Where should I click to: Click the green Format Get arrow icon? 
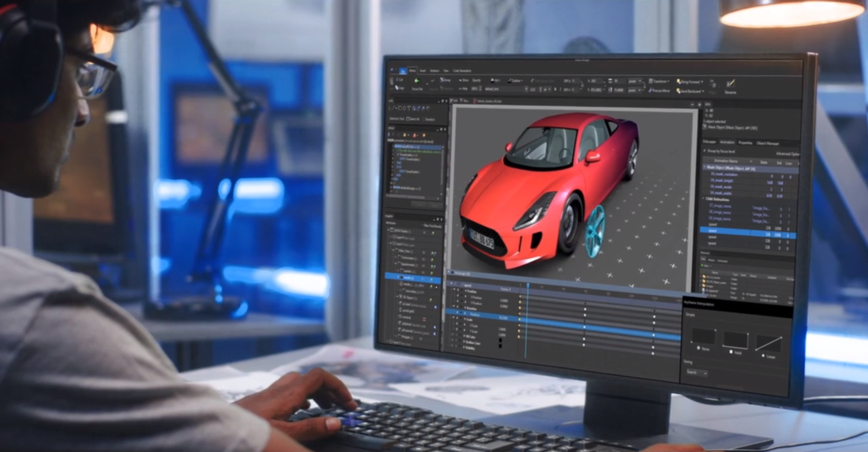[x=417, y=81]
